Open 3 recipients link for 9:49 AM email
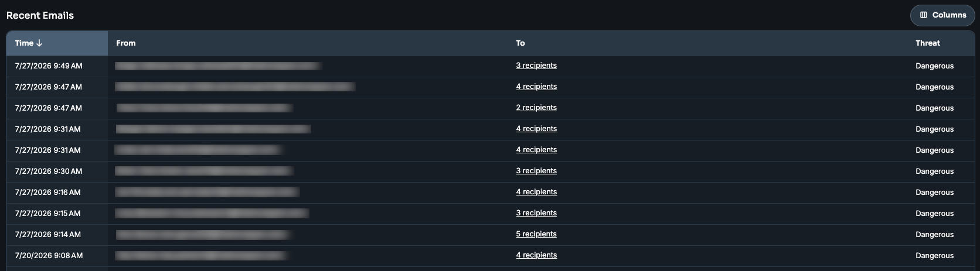 [x=536, y=66]
